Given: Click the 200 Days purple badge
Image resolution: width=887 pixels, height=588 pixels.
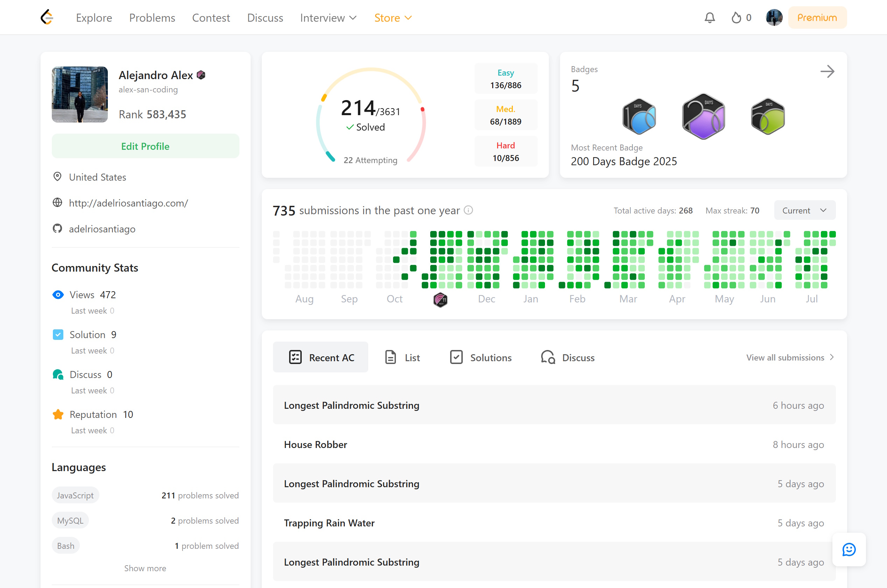Looking at the screenshot, I should pos(703,117).
